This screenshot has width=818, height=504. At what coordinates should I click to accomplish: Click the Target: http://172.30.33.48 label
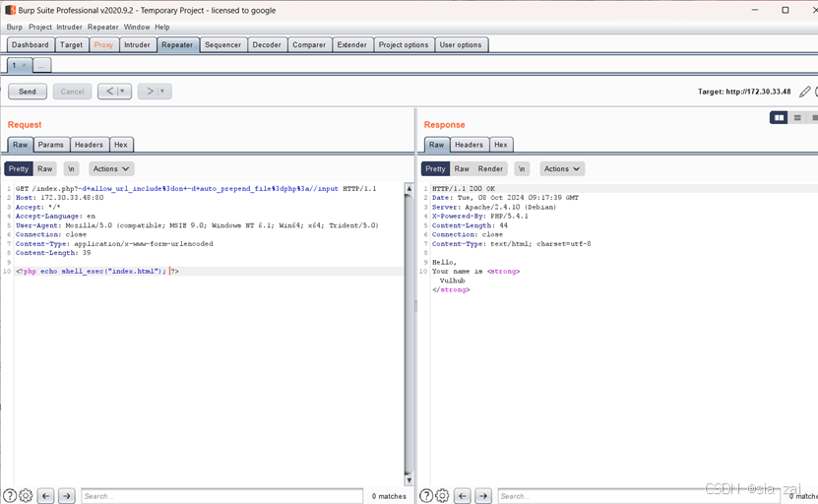[x=744, y=92]
